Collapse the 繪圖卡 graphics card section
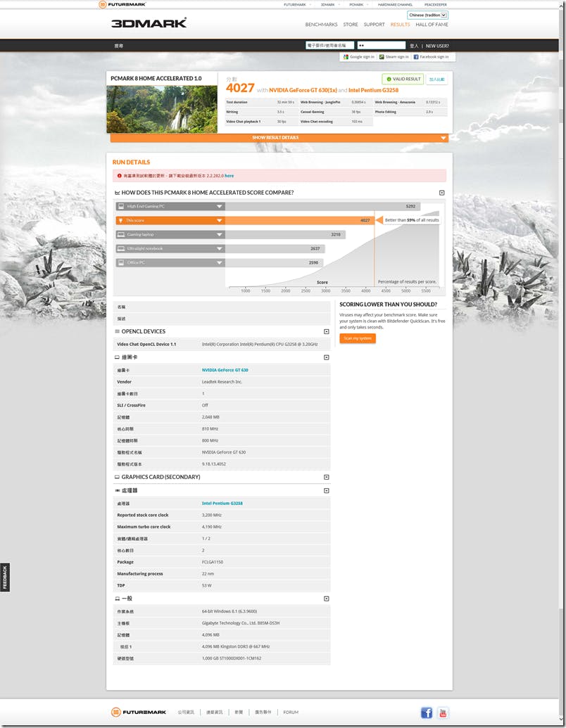The image size is (566, 728). 326,357
